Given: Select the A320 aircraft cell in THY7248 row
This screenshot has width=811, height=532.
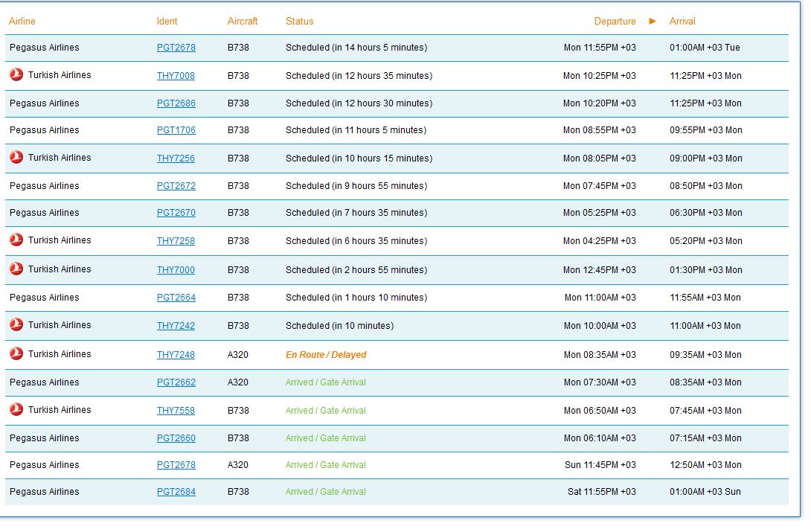Looking at the screenshot, I should [x=238, y=355].
